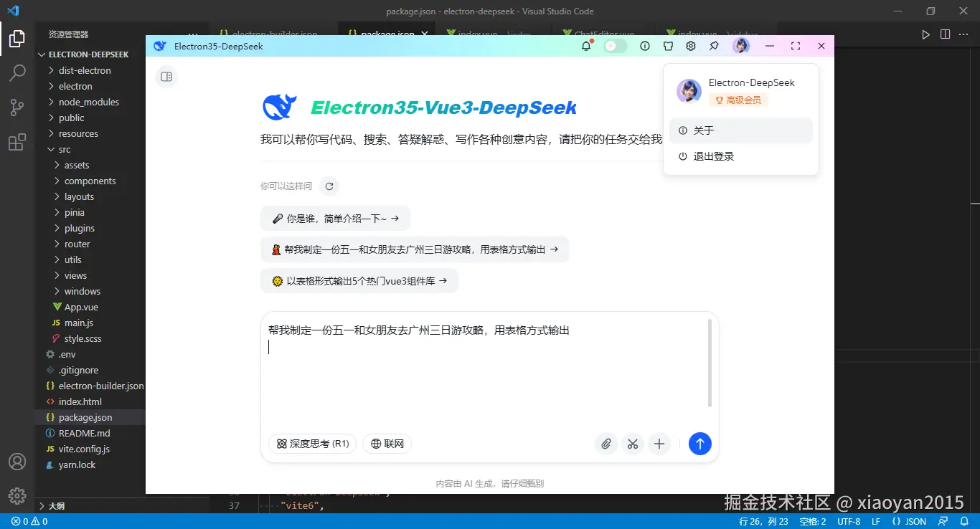Open electron-builder.json in the explorer tree
The image size is (980, 529).
coord(90,386)
